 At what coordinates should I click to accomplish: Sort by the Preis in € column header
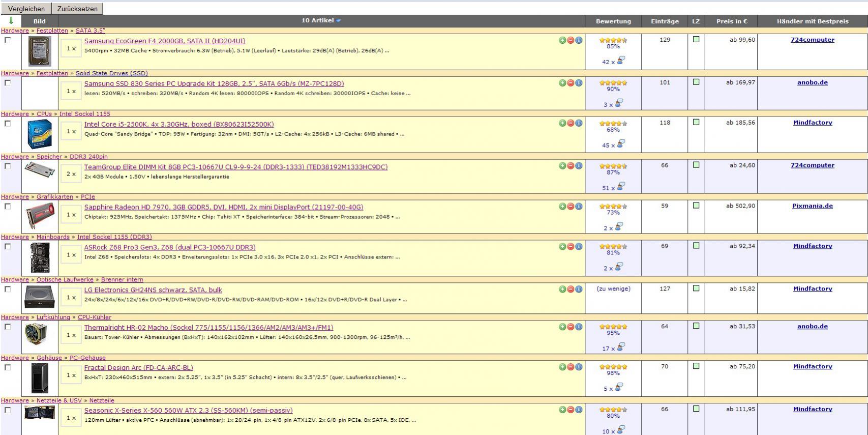tap(732, 21)
